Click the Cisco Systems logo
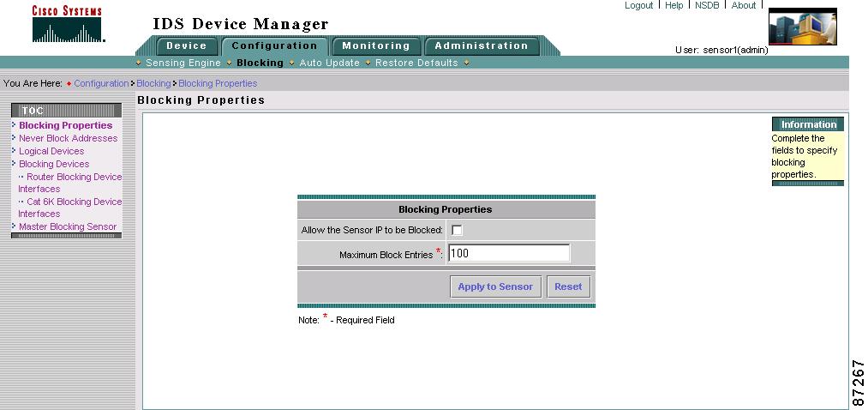 tap(69, 24)
